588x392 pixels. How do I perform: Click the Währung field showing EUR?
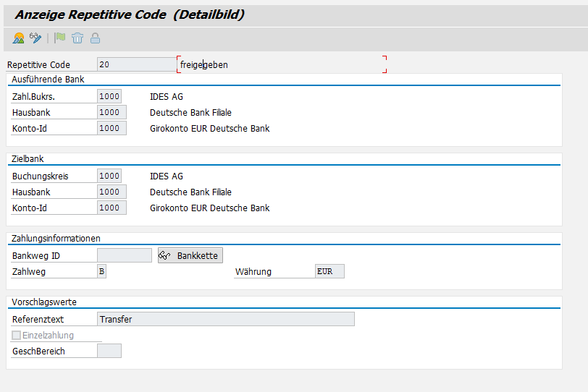pos(329,271)
